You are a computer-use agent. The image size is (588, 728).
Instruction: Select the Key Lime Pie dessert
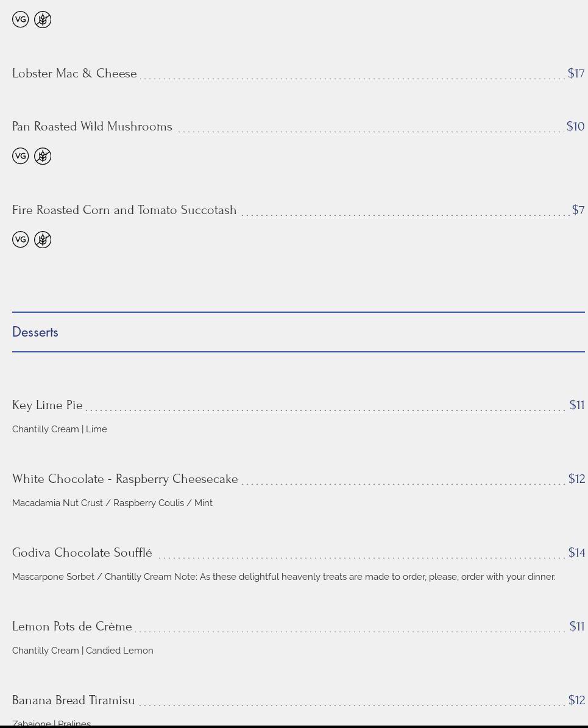pos(48,405)
